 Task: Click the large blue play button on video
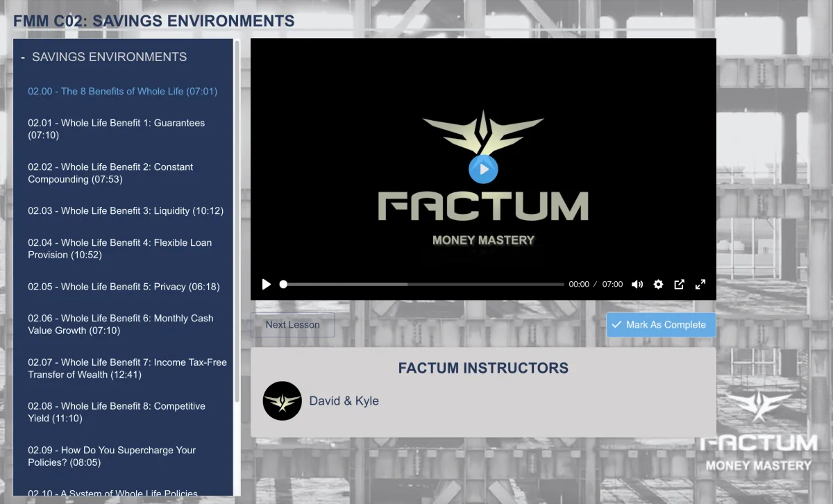coord(483,169)
